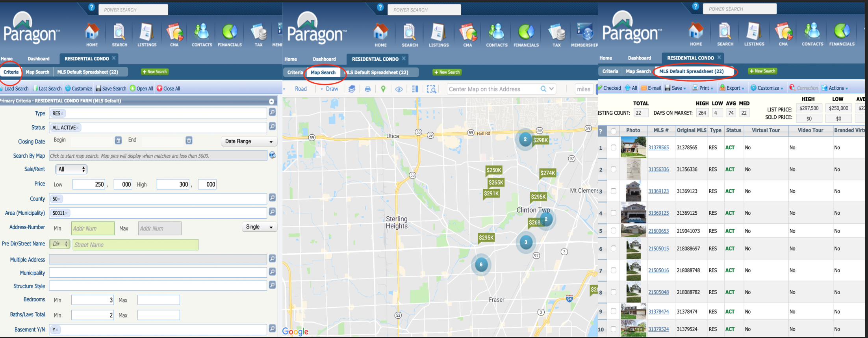Collapse the Primary Criteria section header
This screenshot has width=868, height=338.
point(271,101)
